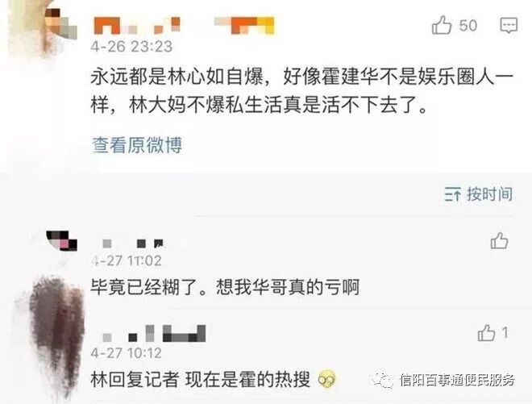This screenshot has width=532, height=404.
Task: Like the top comment with 50 likes
Action: (x=442, y=25)
